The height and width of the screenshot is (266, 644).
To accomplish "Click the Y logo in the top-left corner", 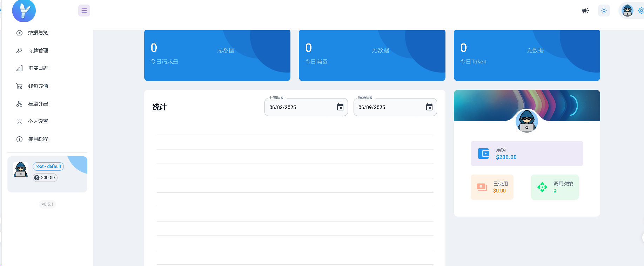I will click(x=24, y=10).
